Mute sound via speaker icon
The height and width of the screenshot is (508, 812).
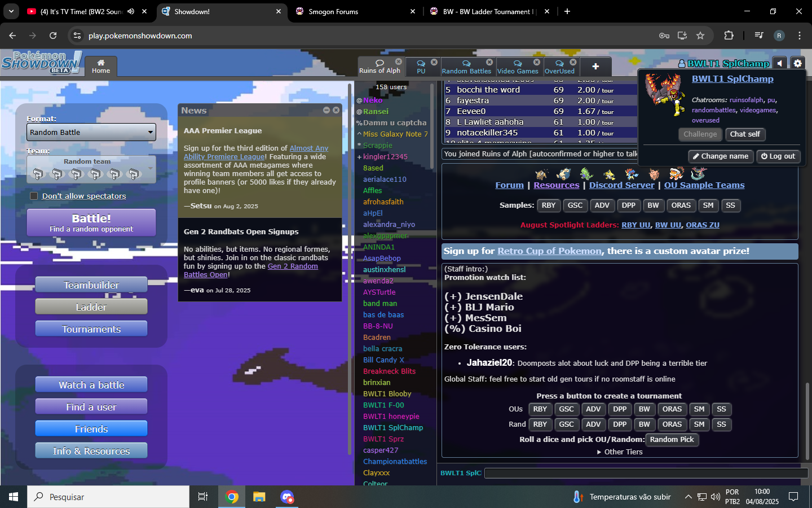[x=780, y=63]
